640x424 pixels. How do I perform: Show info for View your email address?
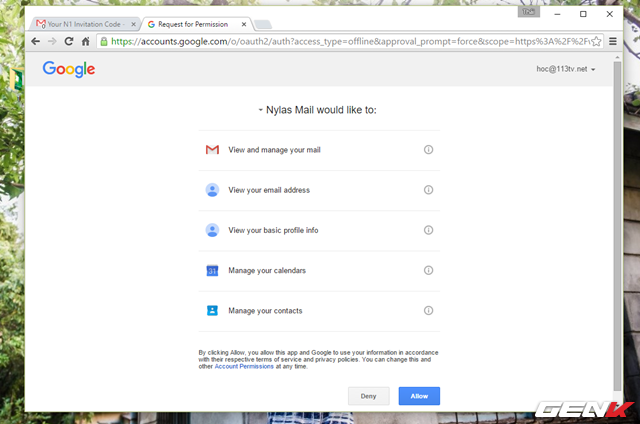pyautogui.click(x=428, y=190)
